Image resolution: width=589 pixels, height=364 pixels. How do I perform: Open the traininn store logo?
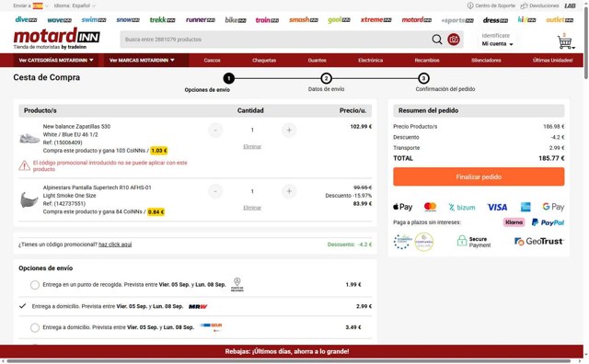(x=267, y=20)
